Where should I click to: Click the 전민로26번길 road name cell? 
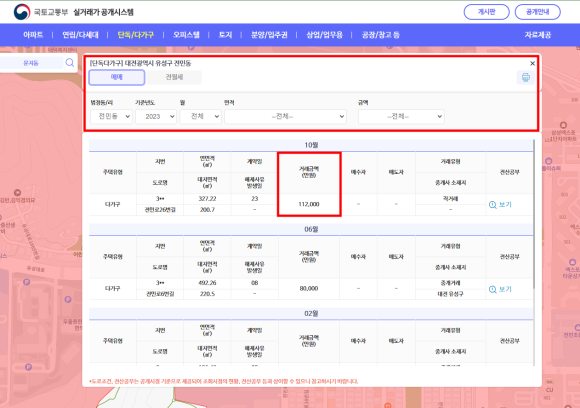coord(160,210)
